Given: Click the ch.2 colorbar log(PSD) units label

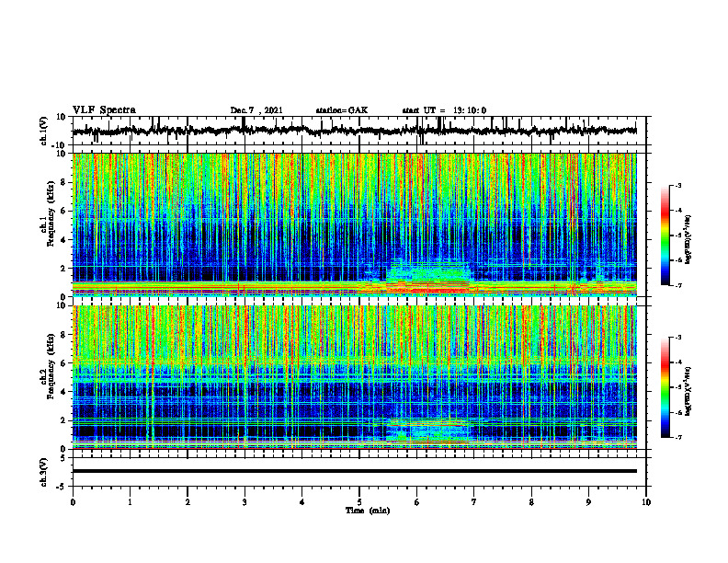Looking at the screenshot, I should (x=688, y=391).
